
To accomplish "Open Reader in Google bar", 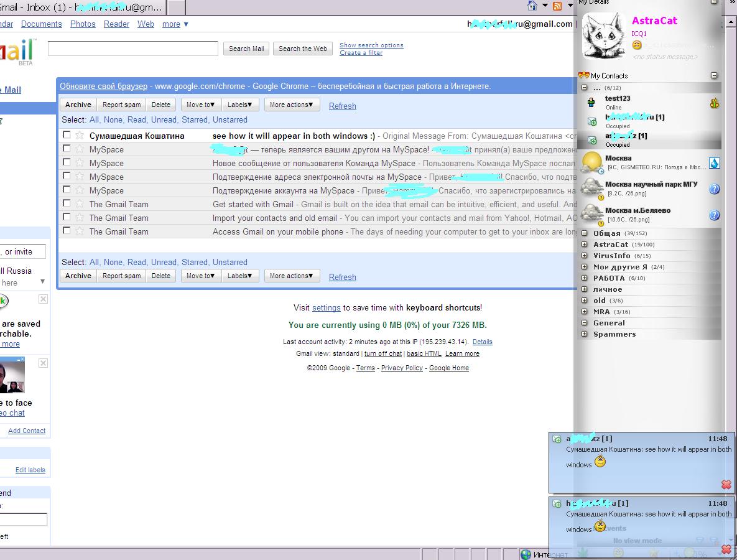I will [x=116, y=24].
